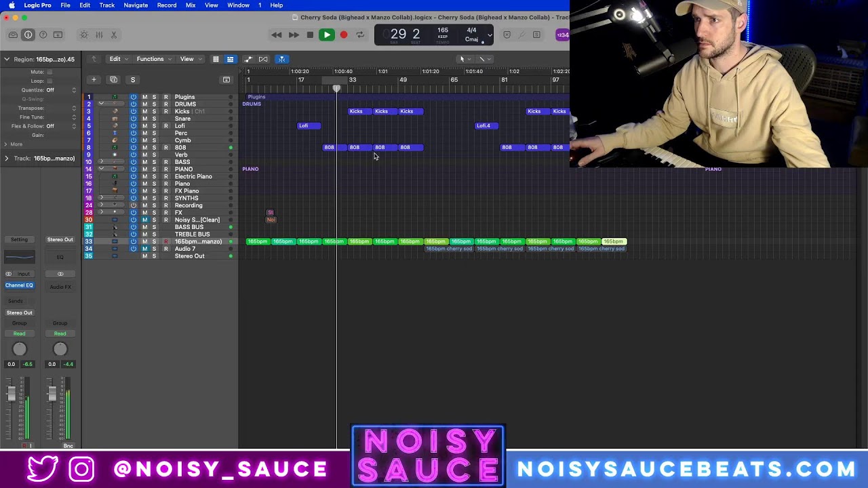Expand the BASS track stack
The height and width of the screenshot is (488, 868).
(101, 162)
